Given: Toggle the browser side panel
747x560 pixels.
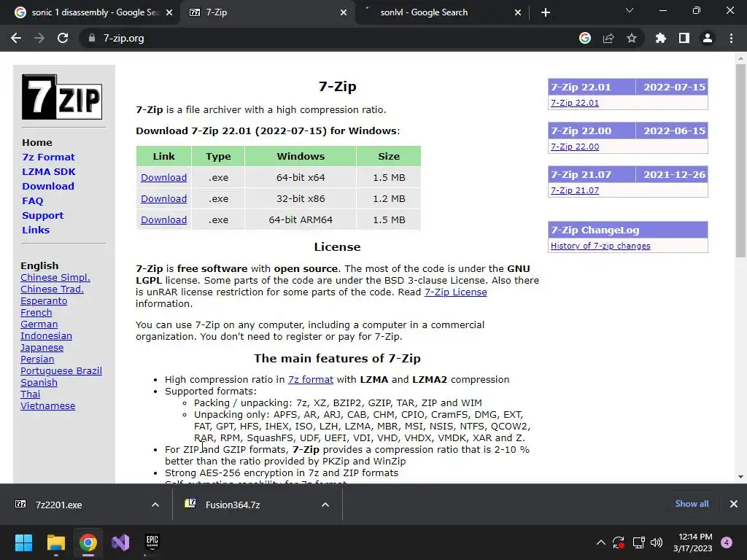Looking at the screenshot, I should (x=684, y=38).
